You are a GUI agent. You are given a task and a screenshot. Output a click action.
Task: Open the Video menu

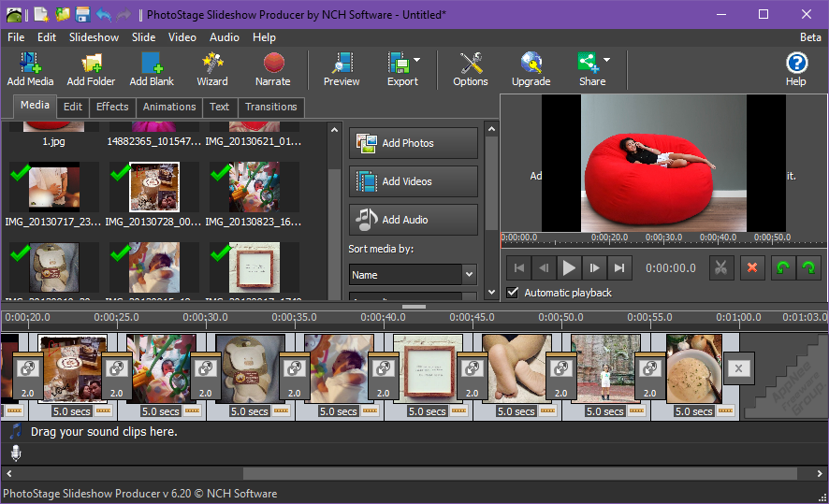click(182, 37)
